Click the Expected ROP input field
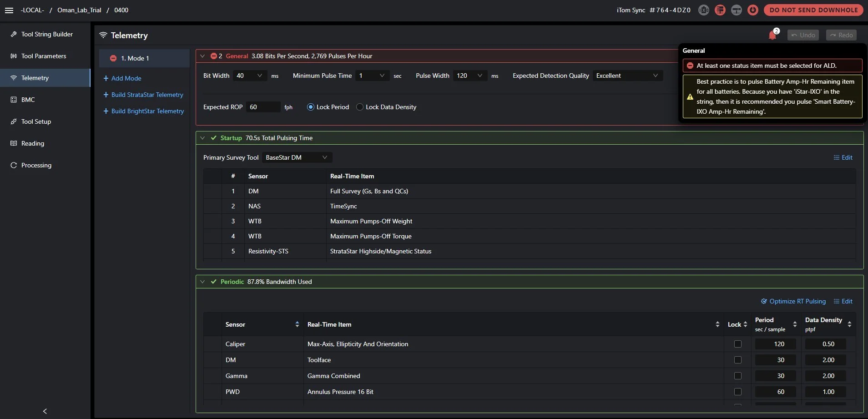 [x=263, y=107]
